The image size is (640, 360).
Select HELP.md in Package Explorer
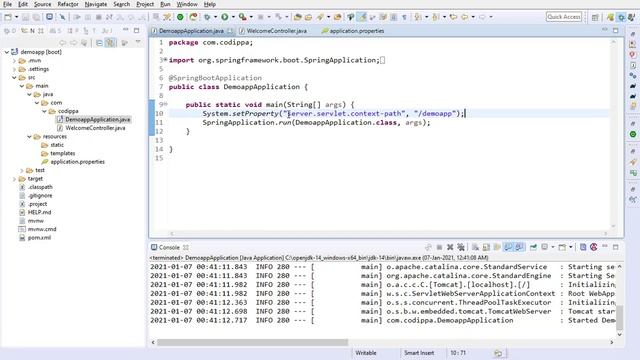tap(39, 212)
